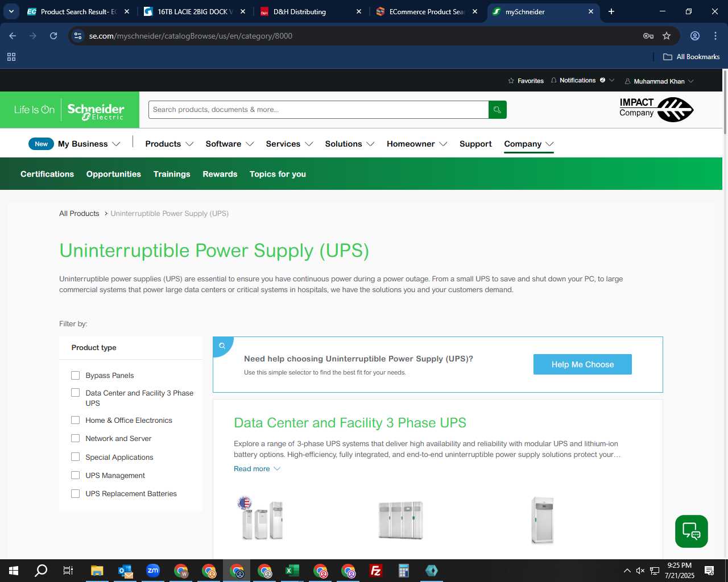Click the page vertical scrollbar
The height and width of the screenshot is (582, 728).
click(725, 102)
